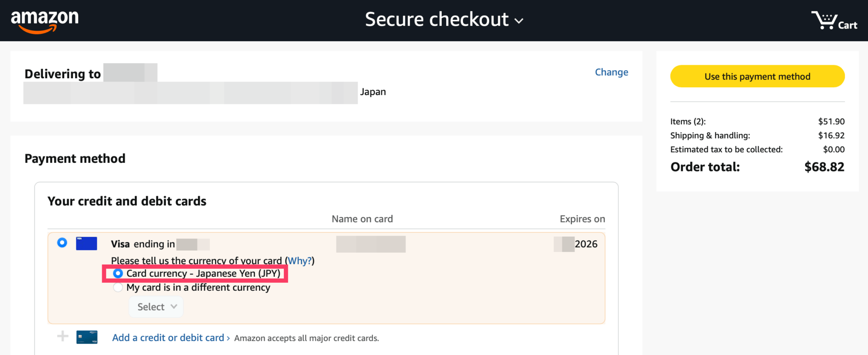
Task: Click the arrow after Add a credit or debit card
Action: (228, 338)
